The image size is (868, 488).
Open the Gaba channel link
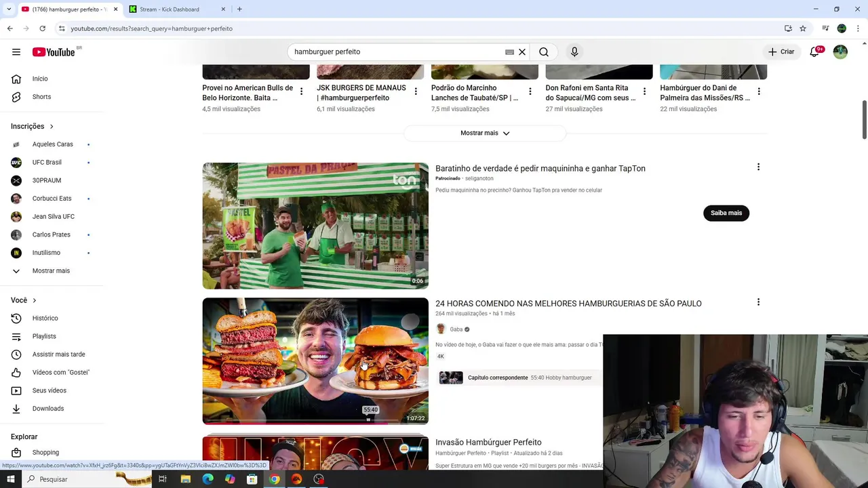pos(456,329)
